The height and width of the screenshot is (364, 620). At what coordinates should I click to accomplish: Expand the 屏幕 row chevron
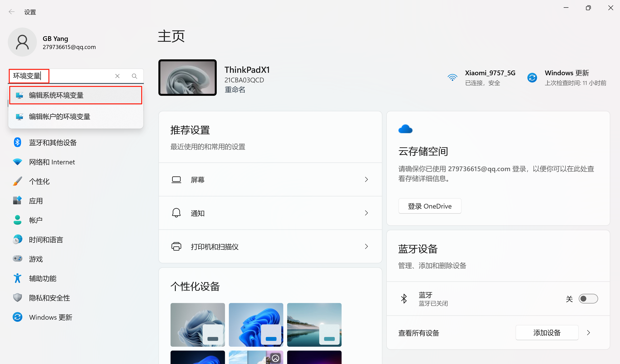click(366, 179)
